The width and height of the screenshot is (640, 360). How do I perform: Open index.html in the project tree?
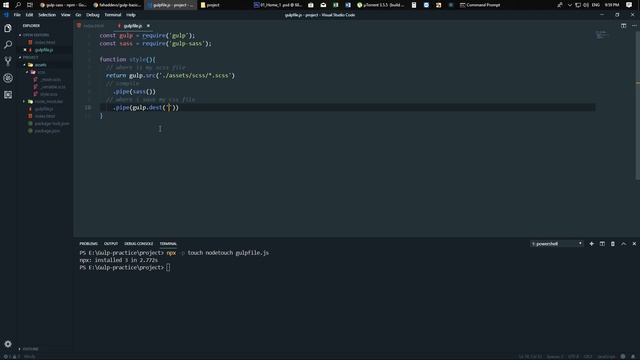[42, 116]
